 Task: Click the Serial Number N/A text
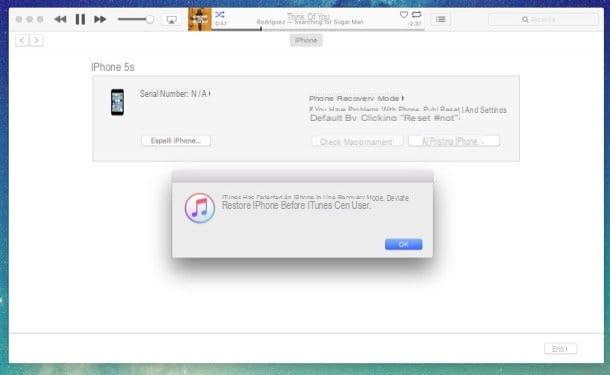pos(174,94)
